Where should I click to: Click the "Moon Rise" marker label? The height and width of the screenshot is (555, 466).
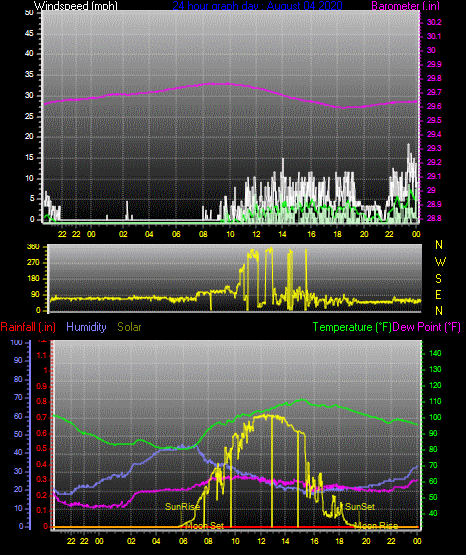376,526
